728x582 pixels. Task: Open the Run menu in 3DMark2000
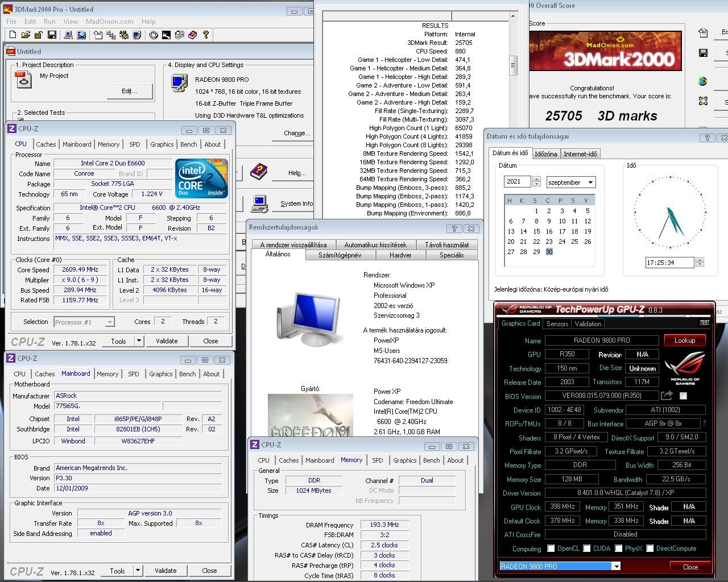point(49,22)
